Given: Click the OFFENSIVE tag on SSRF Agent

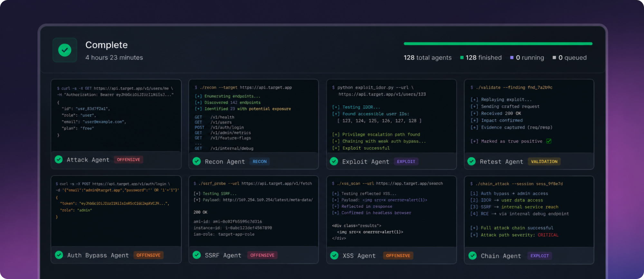Looking at the screenshot, I should coord(262,255).
